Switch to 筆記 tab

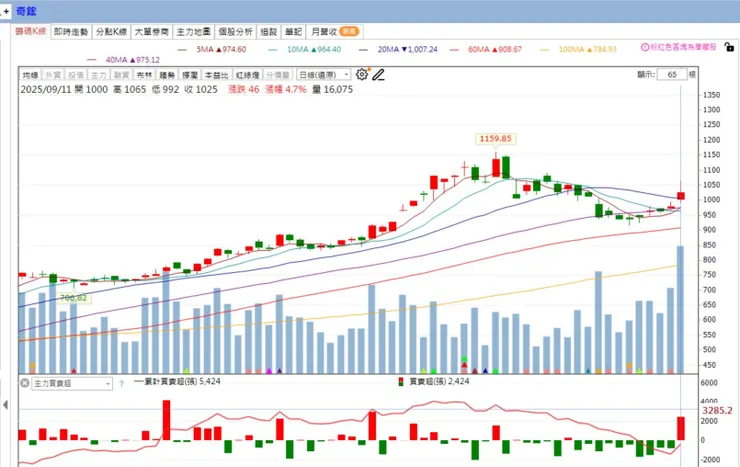(293, 32)
